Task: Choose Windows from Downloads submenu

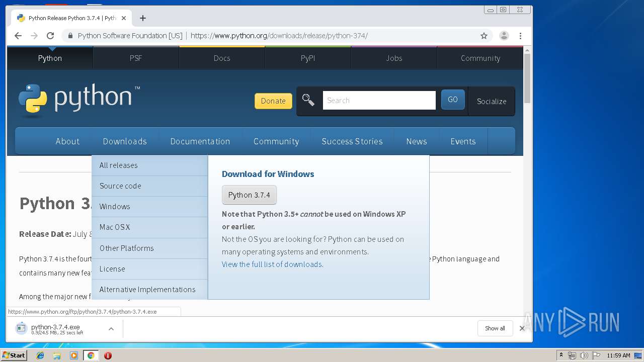Action: click(149, 206)
